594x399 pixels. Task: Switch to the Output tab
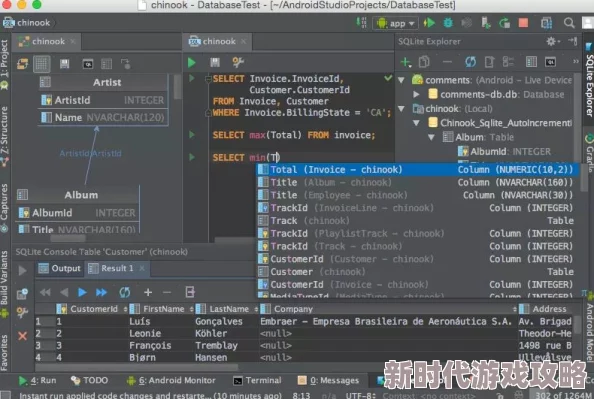click(60, 268)
